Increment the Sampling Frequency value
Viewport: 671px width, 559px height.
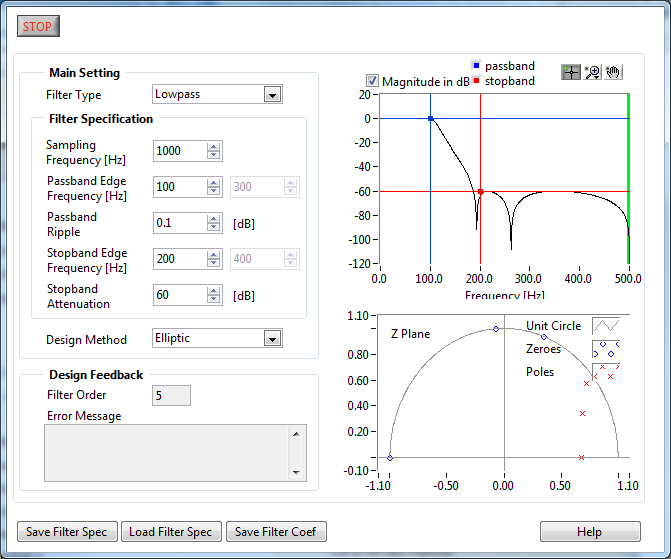point(213,146)
